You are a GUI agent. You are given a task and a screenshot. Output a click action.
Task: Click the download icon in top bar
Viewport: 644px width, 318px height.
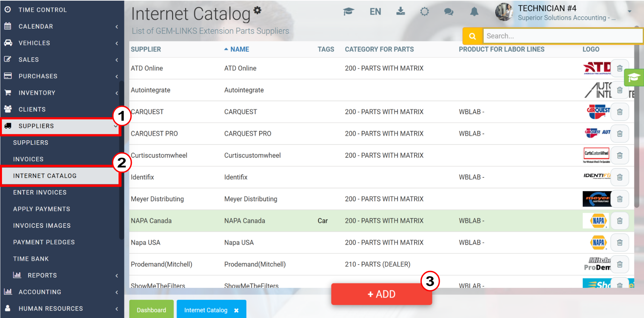coord(401,11)
